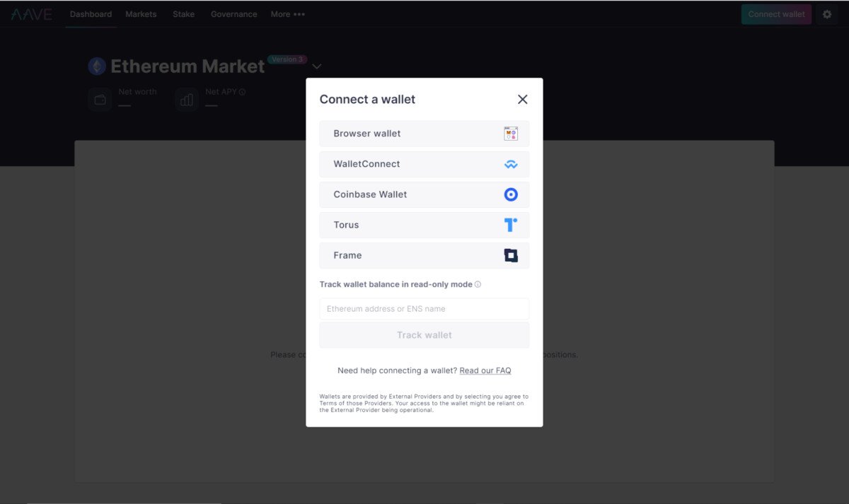Switch to the Markets tab

[x=141, y=13]
